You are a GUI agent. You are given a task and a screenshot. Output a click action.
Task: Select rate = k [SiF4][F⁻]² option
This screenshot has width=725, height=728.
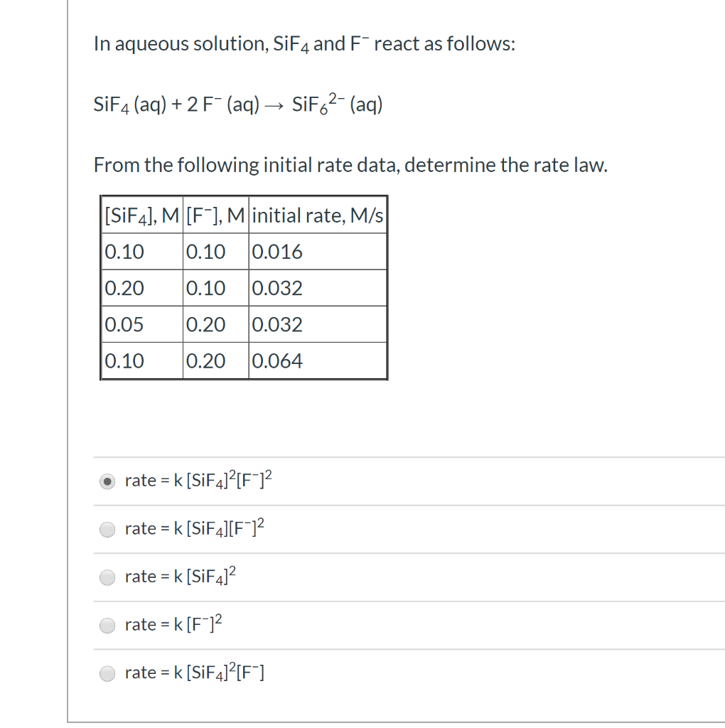coord(107,529)
